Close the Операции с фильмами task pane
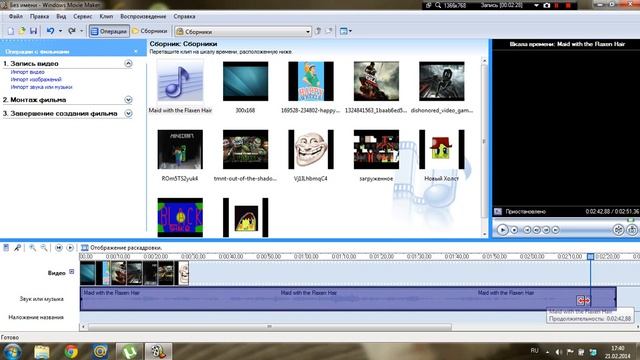Screen dimensions: 640x360 pos(136,51)
